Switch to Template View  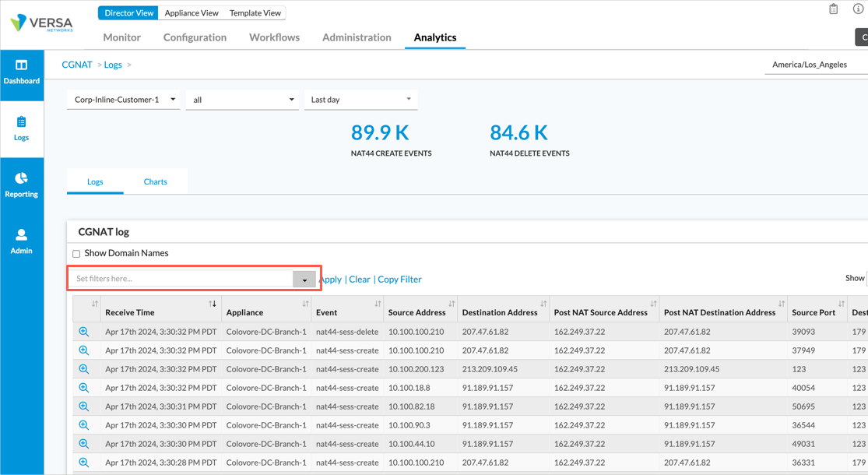(255, 12)
